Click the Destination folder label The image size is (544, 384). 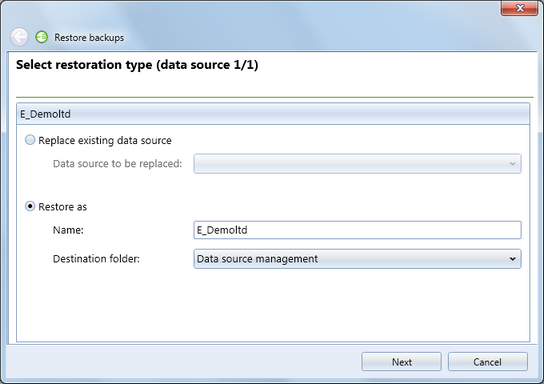pos(96,259)
